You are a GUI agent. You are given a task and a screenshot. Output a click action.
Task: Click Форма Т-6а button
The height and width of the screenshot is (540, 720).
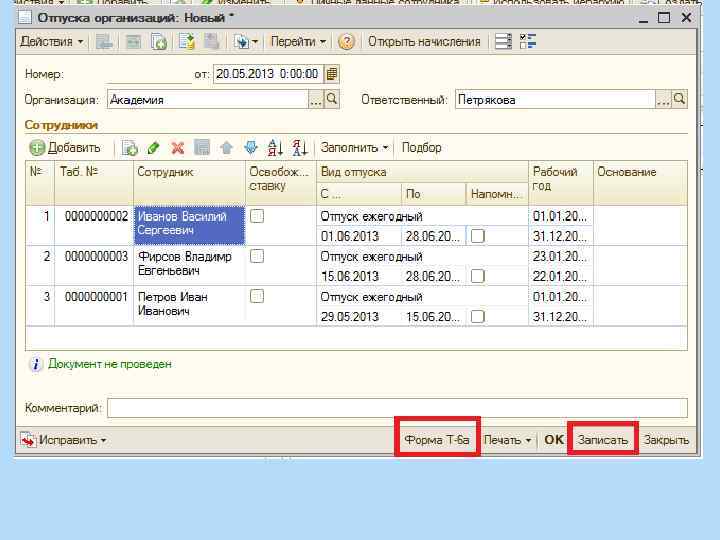(437, 440)
